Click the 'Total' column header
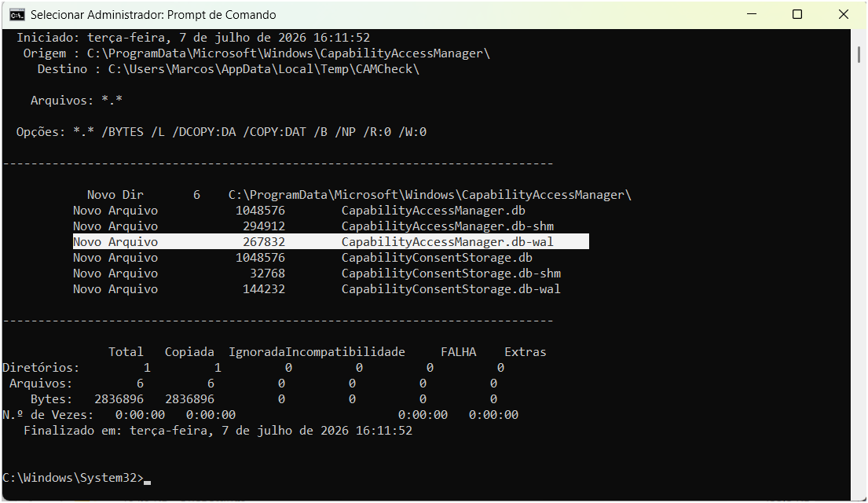Image resolution: width=868 pixels, height=503 pixels. point(126,352)
